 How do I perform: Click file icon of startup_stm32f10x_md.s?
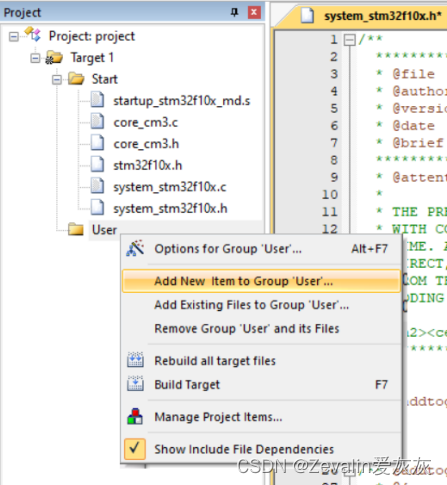coord(97,100)
